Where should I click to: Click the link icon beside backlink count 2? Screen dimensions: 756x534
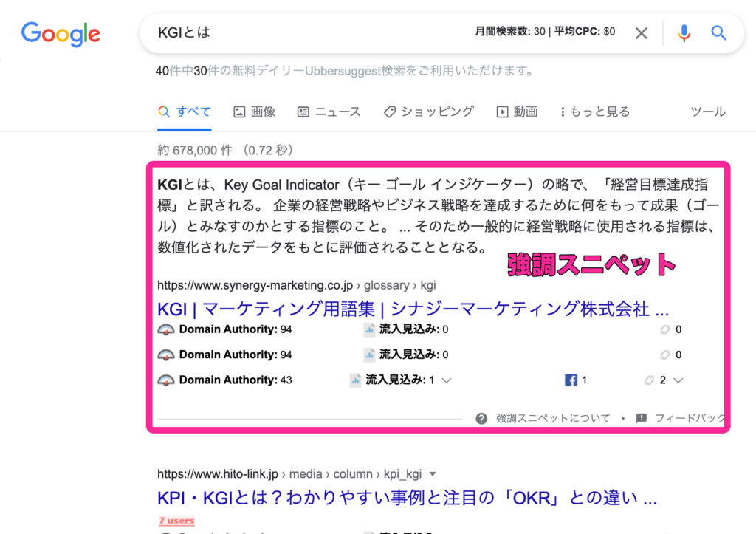point(649,380)
